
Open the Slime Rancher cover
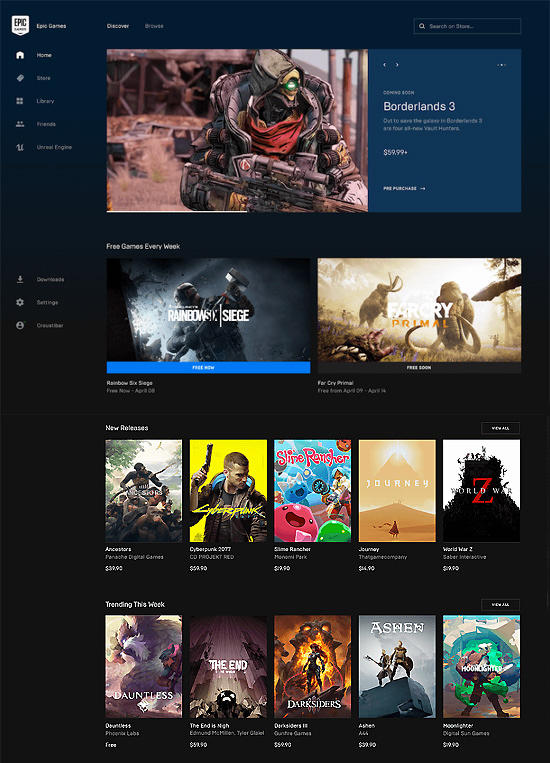(312, 490)
